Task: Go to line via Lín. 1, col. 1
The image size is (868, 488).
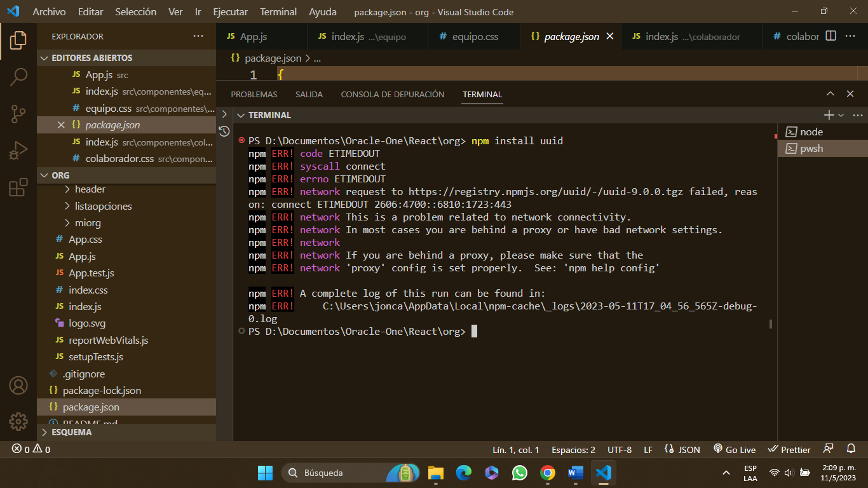Action: click(x=516, y=450)
